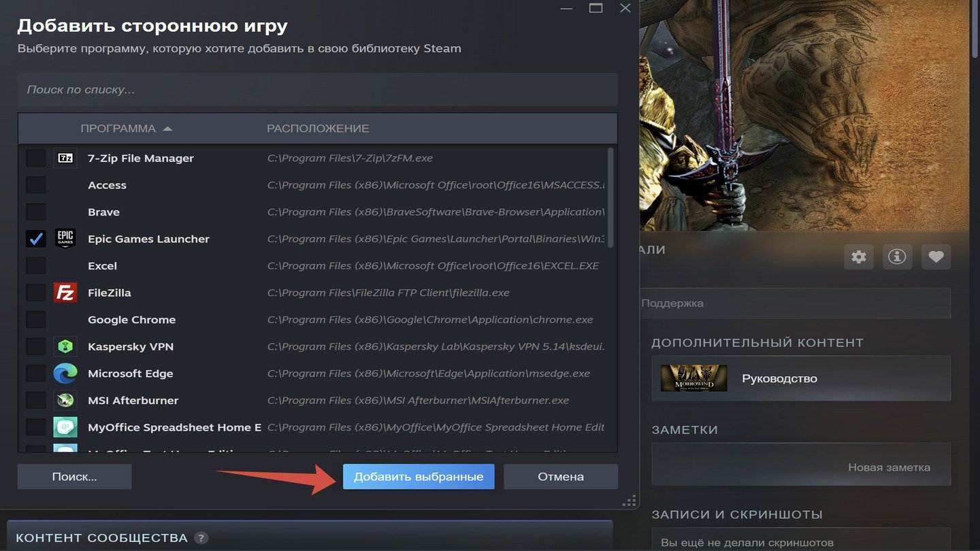
Task: Select the Google Chrome program name
Action: pyautogui.click(x=131, y=320)
